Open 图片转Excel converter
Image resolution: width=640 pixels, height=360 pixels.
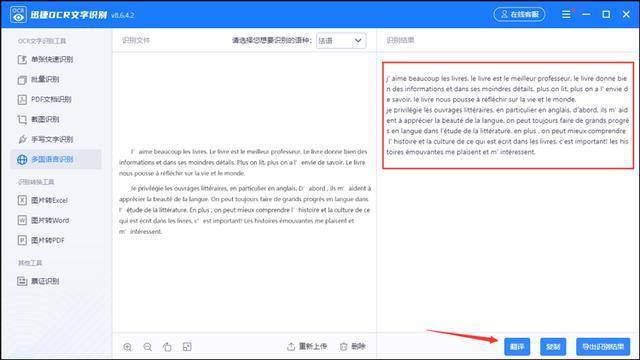point(42,200)
